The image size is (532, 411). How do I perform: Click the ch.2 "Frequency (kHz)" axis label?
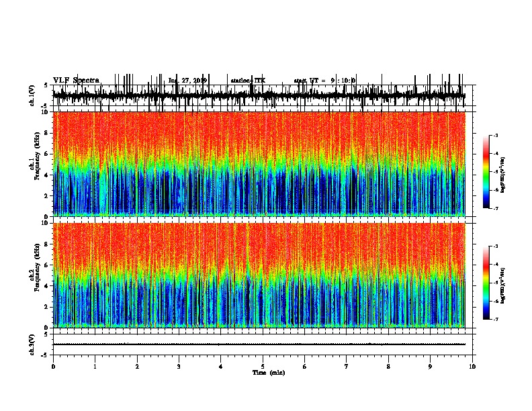pyautogui.click(x=37, y=267)
